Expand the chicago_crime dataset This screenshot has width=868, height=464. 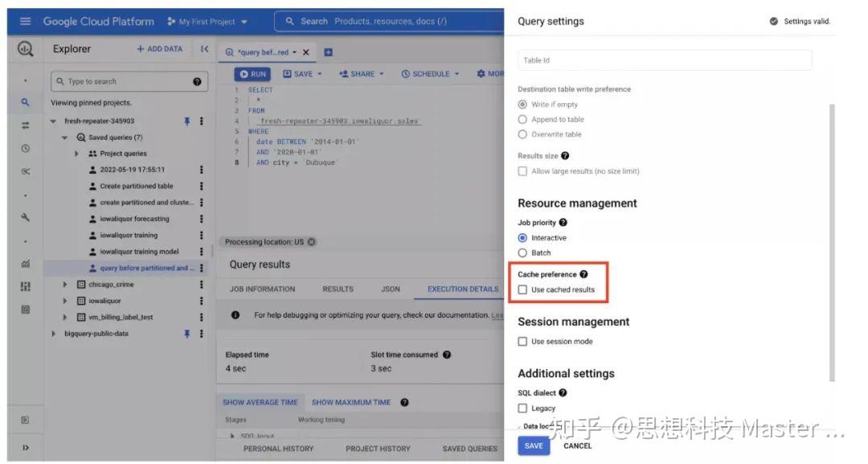point(65,284)
